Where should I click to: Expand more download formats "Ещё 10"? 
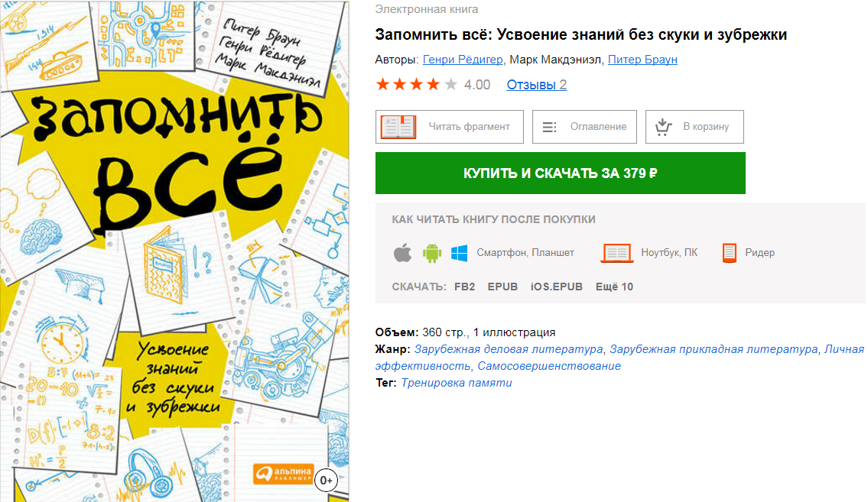click(614, 287)
